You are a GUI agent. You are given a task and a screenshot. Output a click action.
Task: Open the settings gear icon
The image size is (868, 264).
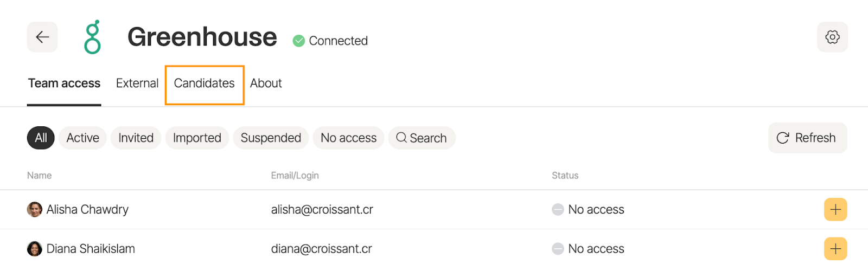832,37
